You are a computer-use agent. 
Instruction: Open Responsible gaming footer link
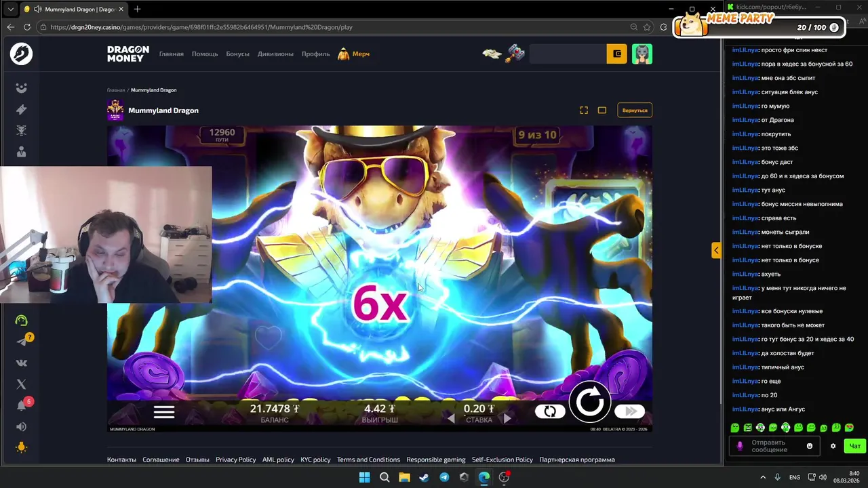pyautogui.click(x=436, y=460)
